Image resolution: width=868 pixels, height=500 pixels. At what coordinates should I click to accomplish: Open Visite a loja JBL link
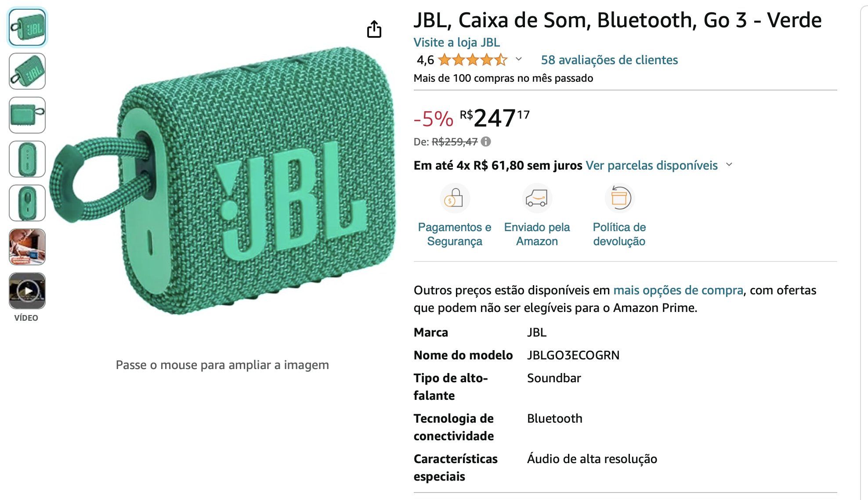click(456, 42)
